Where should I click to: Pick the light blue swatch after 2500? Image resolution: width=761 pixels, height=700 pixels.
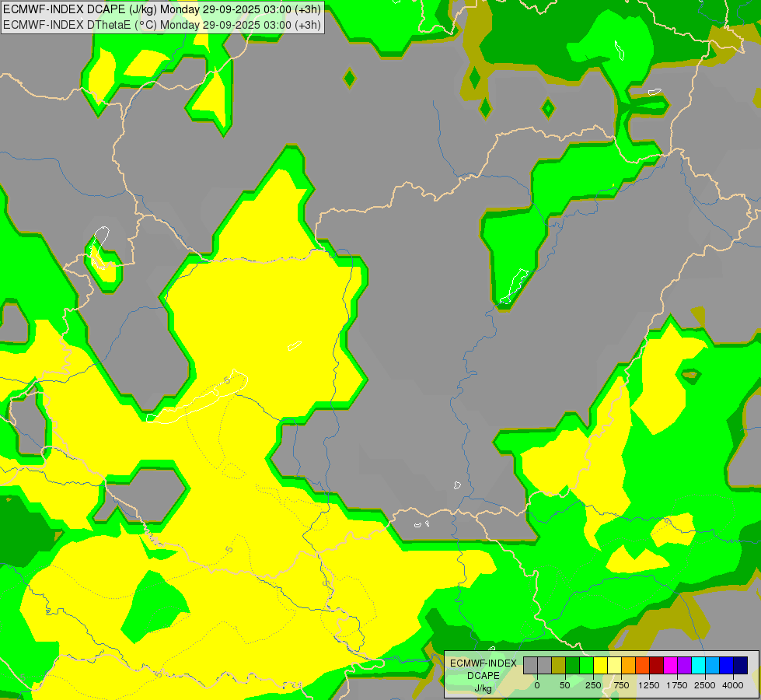pos(713,665)
